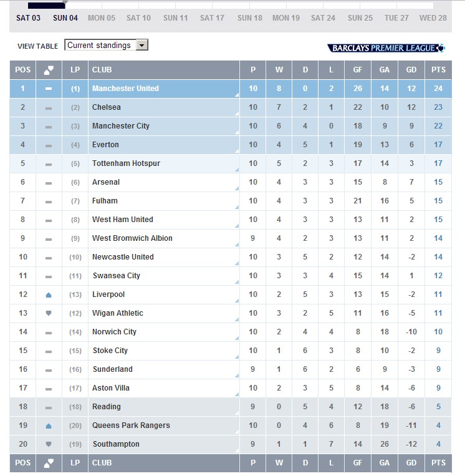Open the Everton club link

click(105, 145)
